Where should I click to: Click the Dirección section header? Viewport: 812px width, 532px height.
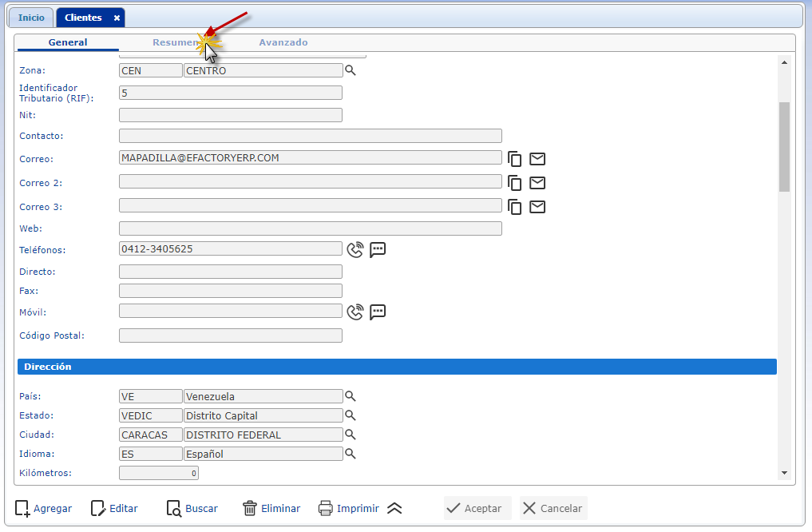point(397,367)
